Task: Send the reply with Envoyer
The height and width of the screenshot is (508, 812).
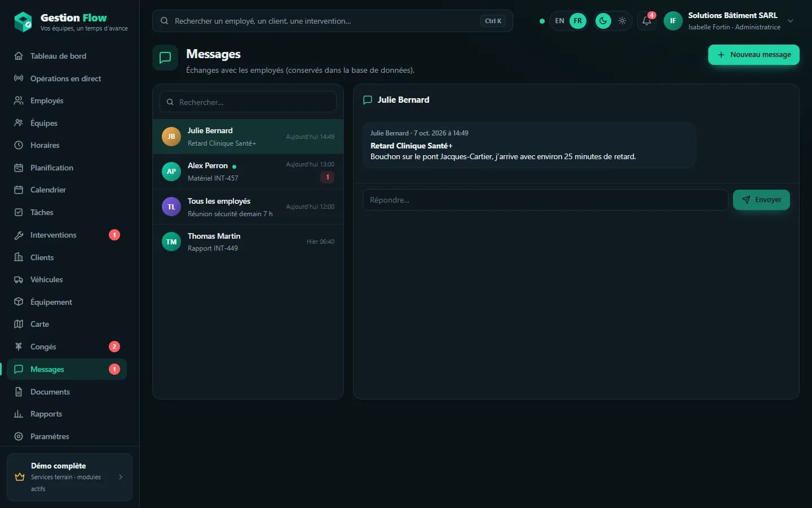Action: click(761, 200)
